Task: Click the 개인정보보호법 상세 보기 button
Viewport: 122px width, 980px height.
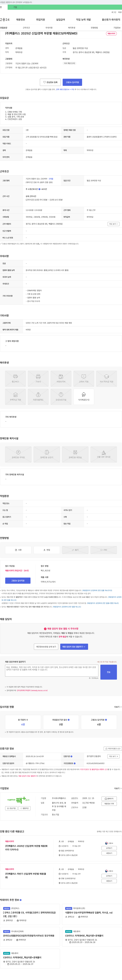Action: coord(46,647)
